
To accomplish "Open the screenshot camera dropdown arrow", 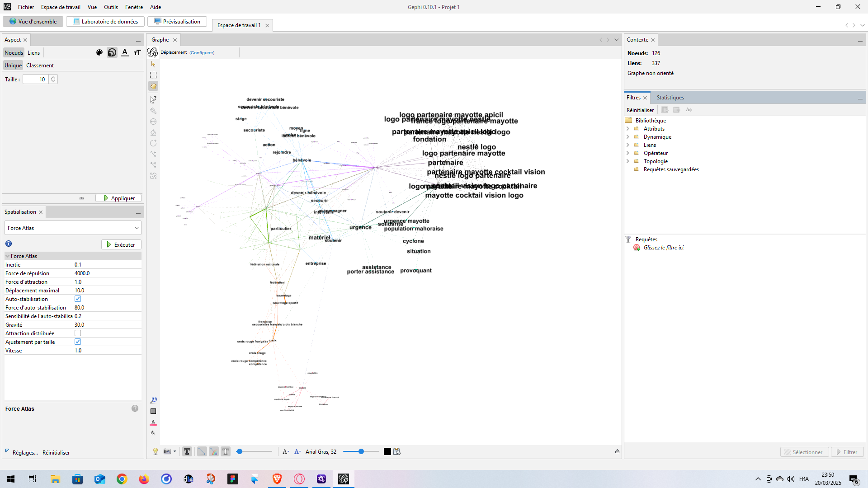I will [175, 451].
